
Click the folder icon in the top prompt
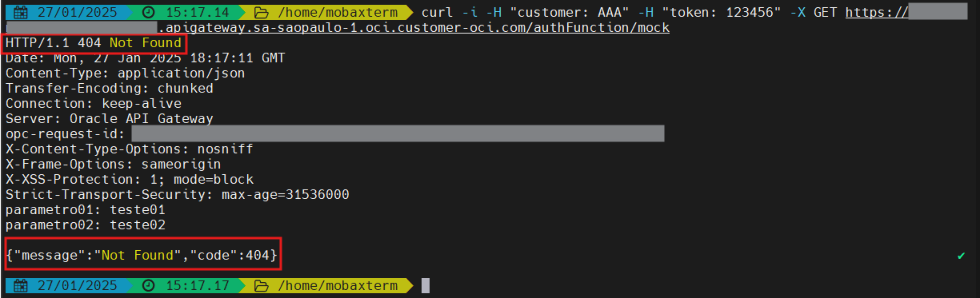coord(260,13)
